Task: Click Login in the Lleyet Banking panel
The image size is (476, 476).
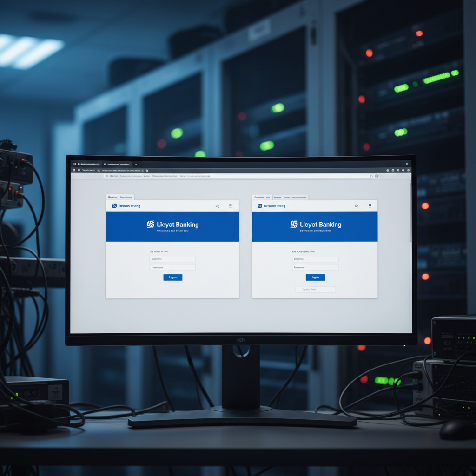Action: click(x=315, y=278)
